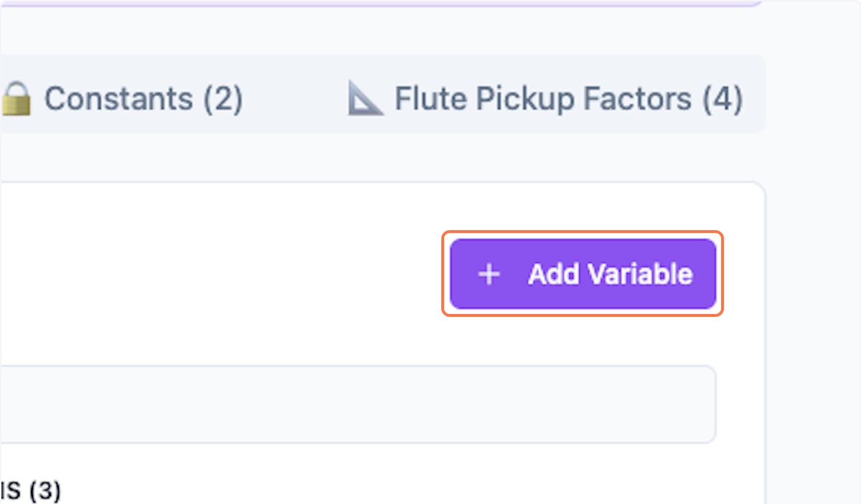Click the plus icon on Add Variable
This screenshot has width=861, height=504.
point(489,275)
